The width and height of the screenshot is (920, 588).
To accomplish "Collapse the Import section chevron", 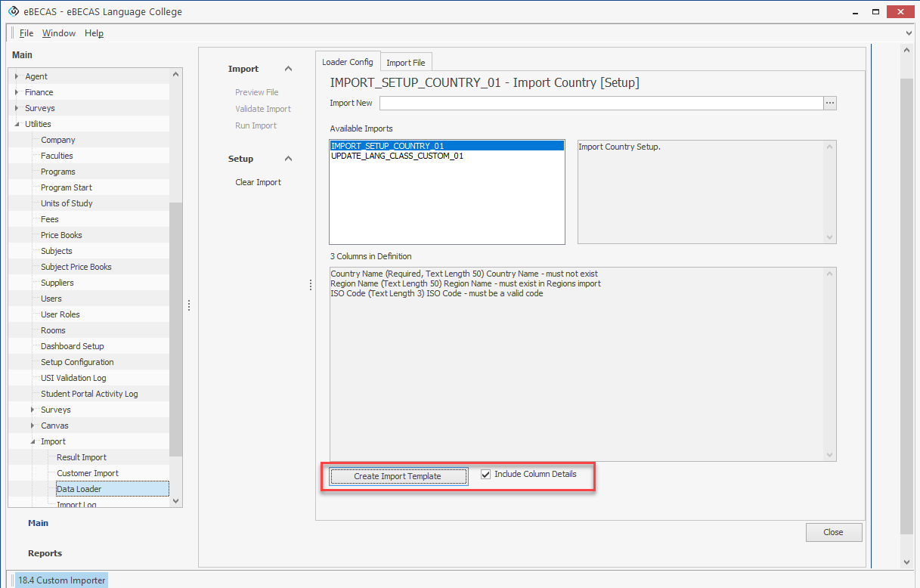I will tap(288, 69).
